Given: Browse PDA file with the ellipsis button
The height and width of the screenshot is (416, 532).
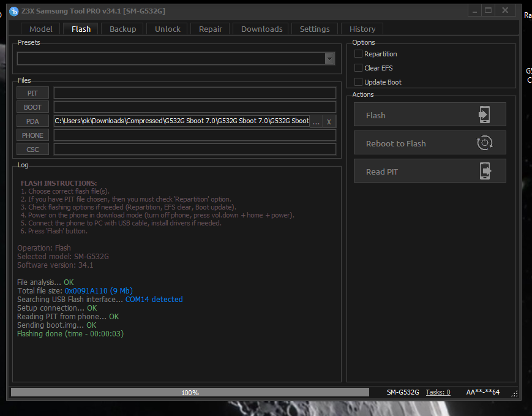Looking at the screenshot, I should pyautogui.click(x=316, y=121).
